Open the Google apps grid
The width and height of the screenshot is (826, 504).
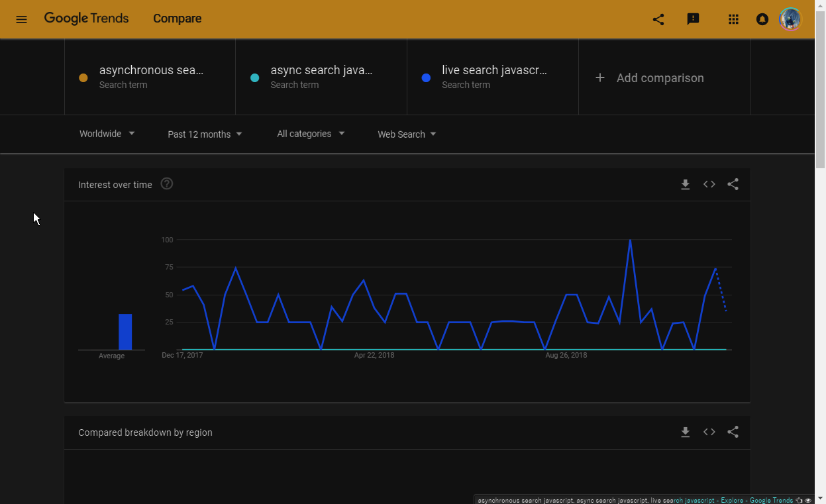coord(733,19)
